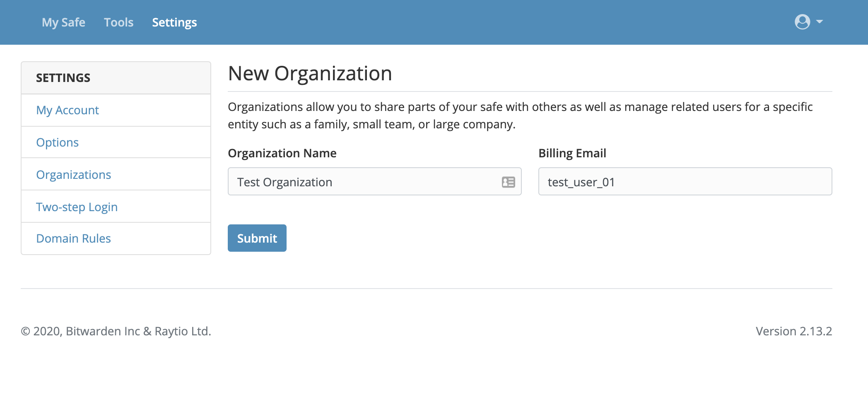Go to the Settings tab
The image size is (868, 414).
point(174,22)
